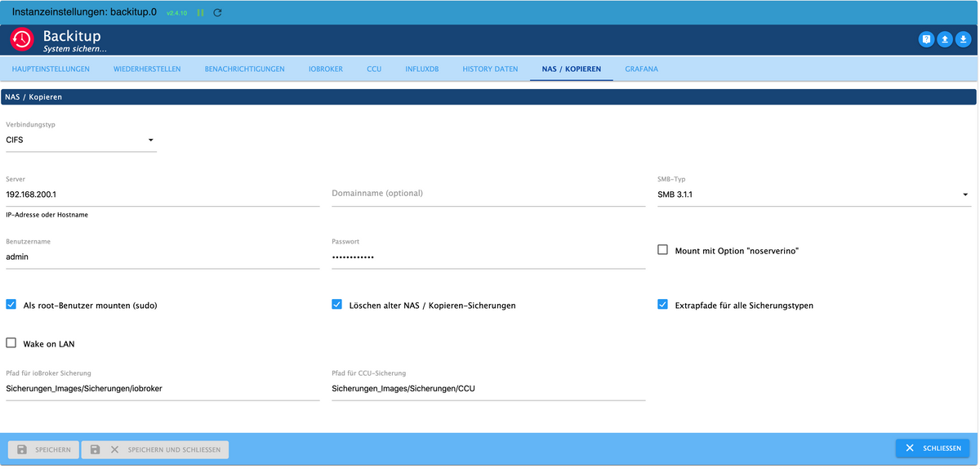
Task: Click the Domainname optional field
Action: point(488,195)
